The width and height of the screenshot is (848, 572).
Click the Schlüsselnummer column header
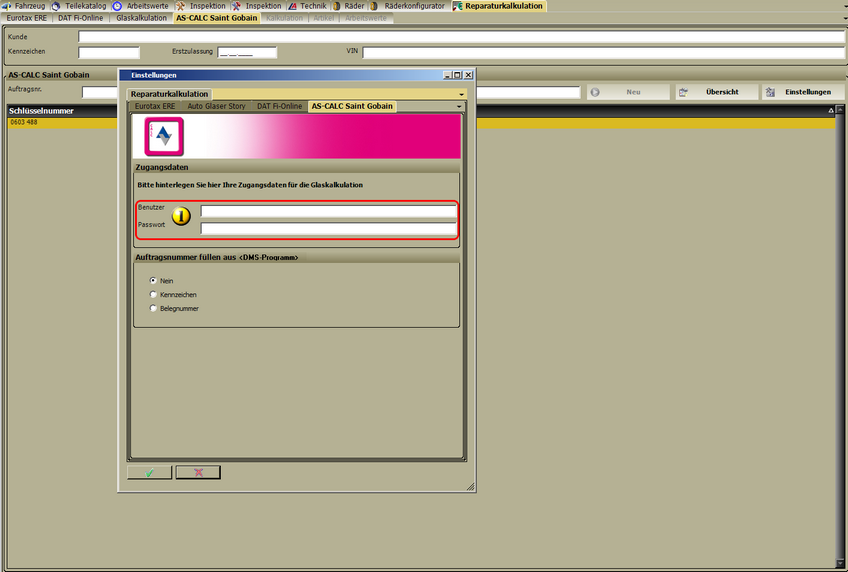41,111
